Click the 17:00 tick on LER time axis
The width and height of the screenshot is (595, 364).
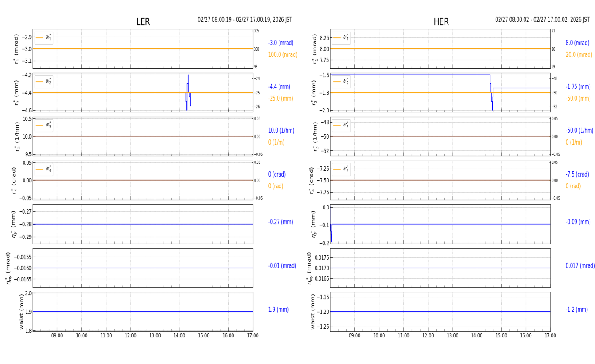253,336
